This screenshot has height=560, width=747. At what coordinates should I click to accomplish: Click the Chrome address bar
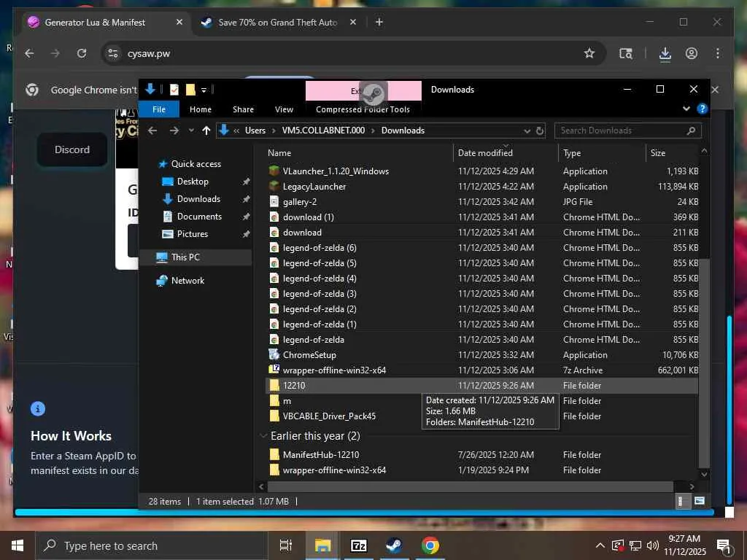352,53
